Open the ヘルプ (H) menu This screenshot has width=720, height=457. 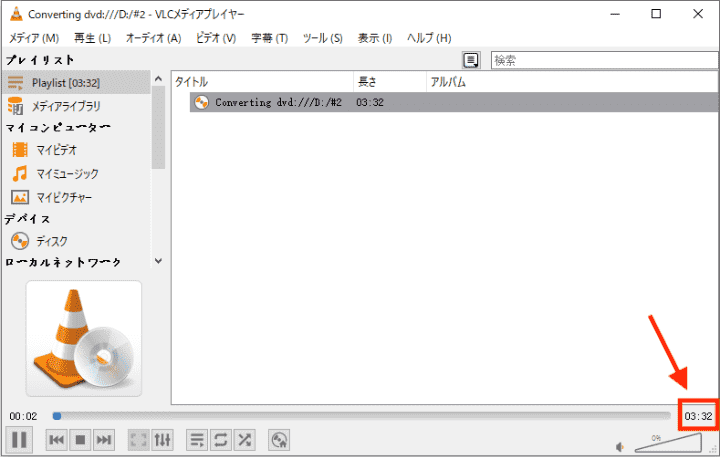pyautogui.click(x=429, y=38)
